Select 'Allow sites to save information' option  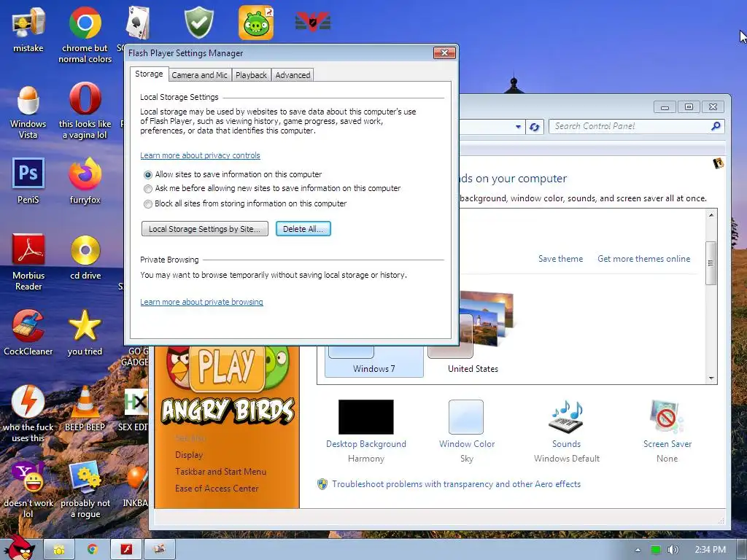148,175
